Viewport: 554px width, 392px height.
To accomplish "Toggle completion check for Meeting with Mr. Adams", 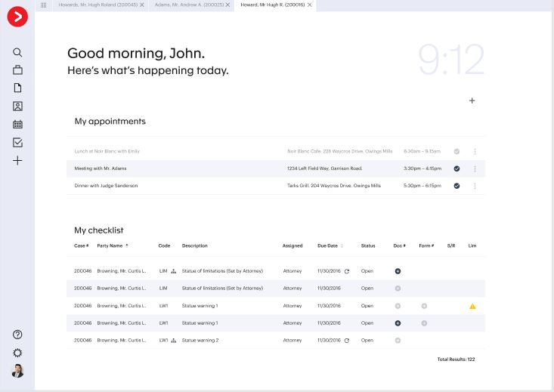I will coord(457,168).
